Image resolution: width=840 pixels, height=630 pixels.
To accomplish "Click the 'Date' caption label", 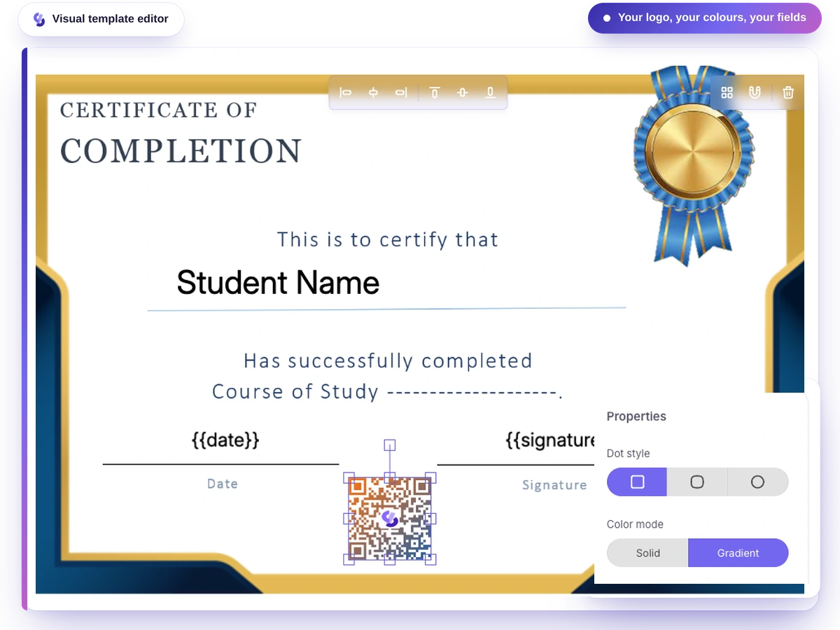I will coord(223,484).
